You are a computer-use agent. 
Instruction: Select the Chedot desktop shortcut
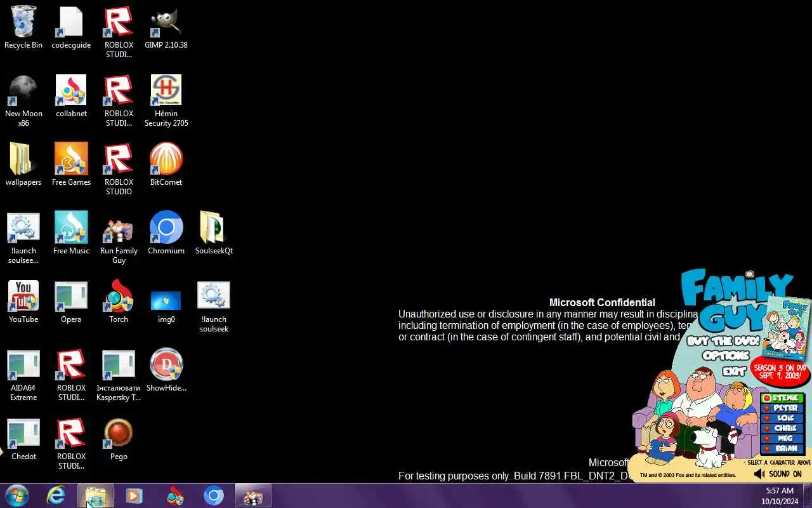23,439
